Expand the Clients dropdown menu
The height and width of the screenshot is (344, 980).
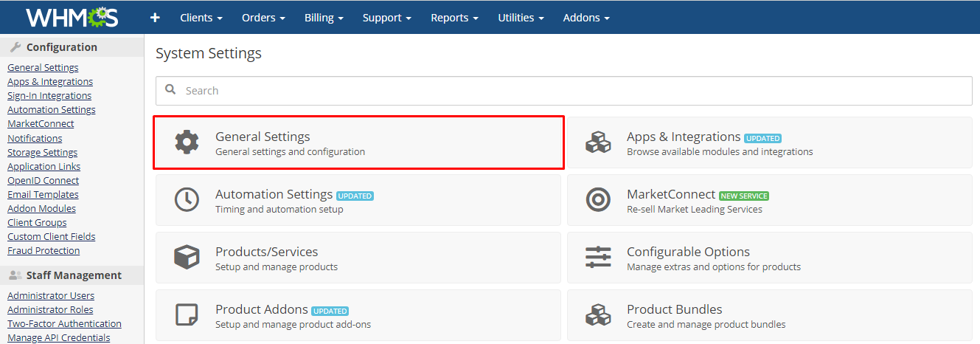click(x=201, y=18)
